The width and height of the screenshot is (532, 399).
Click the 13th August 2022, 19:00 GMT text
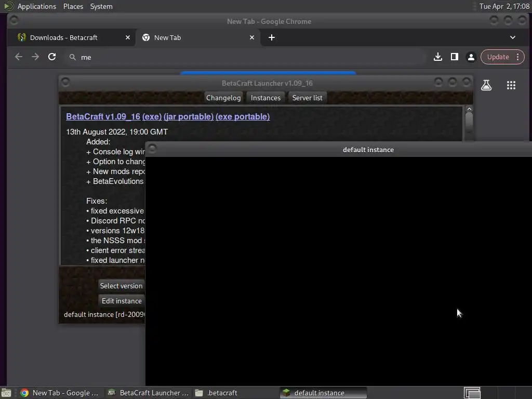point(117,132)
